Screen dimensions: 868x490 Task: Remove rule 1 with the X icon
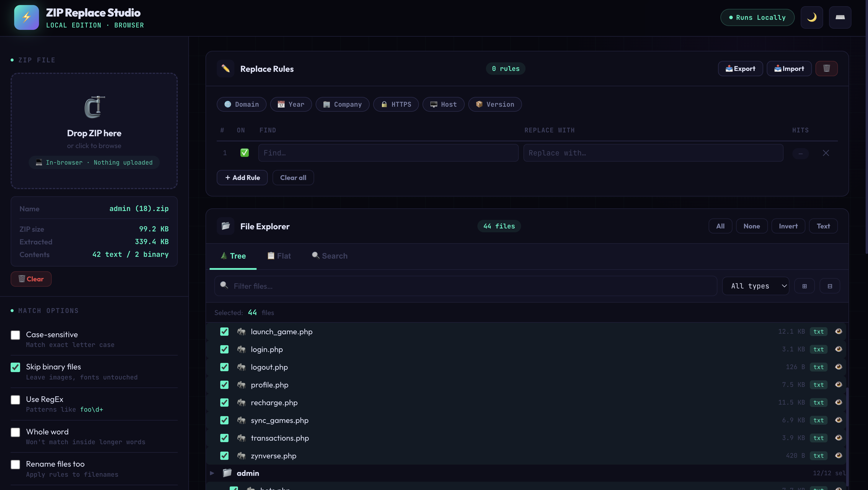tap(825, 153)
